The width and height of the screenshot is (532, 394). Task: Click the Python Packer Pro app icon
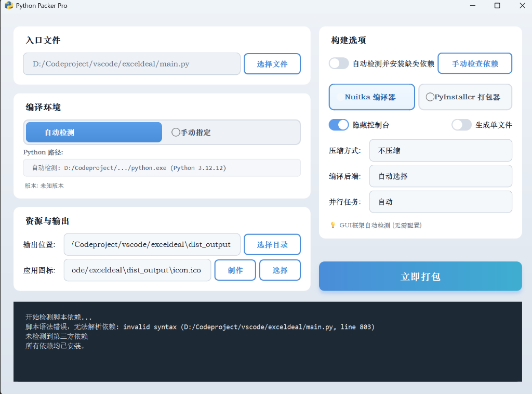(x=9, y=5)
